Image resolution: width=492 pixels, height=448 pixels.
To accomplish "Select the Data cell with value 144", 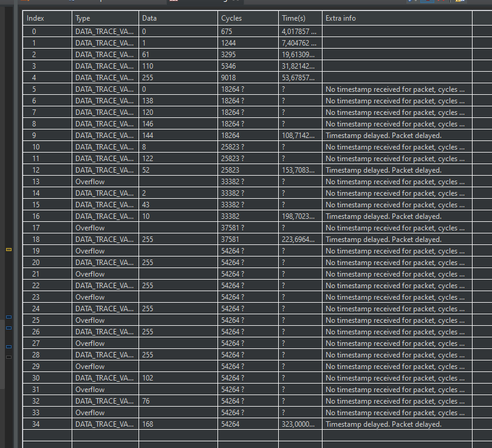I will (x=178, y=136).
